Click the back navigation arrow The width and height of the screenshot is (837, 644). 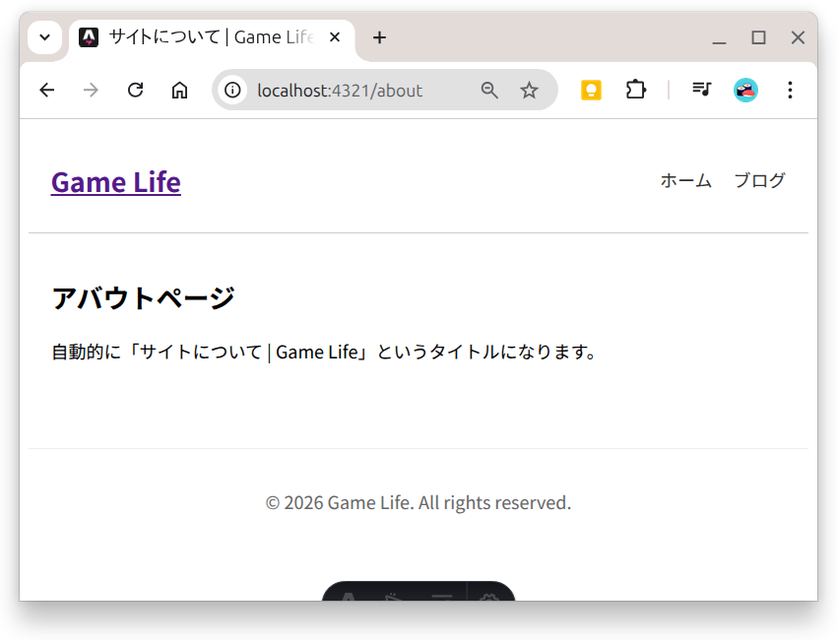tap(46, 91)
